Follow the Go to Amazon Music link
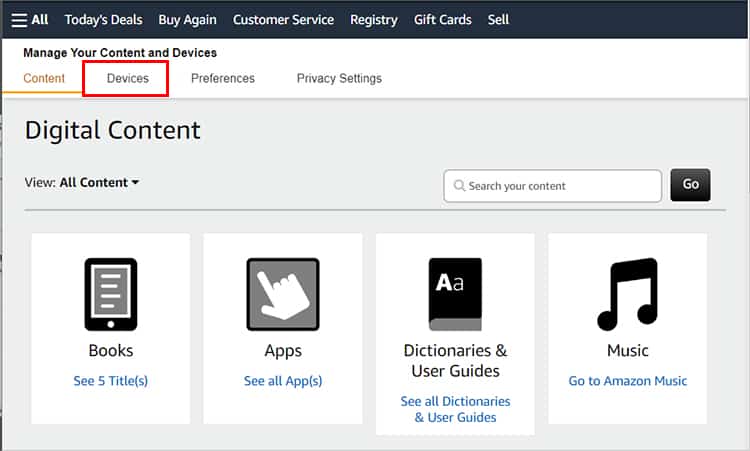This screenshot has width=750, height=451. tap(628, 381)
